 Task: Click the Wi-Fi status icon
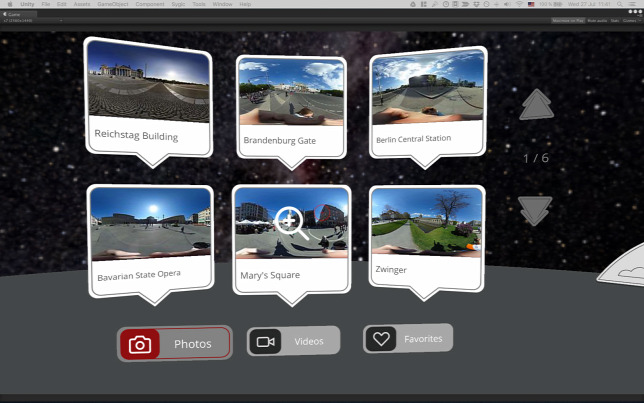[x=519, y=4]
